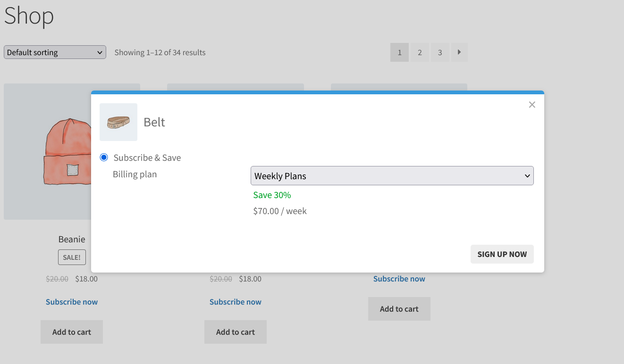Open the Weekly Plans billing plan dropdown
This screenshot has height=364, width=624.
tap(392, 176)
